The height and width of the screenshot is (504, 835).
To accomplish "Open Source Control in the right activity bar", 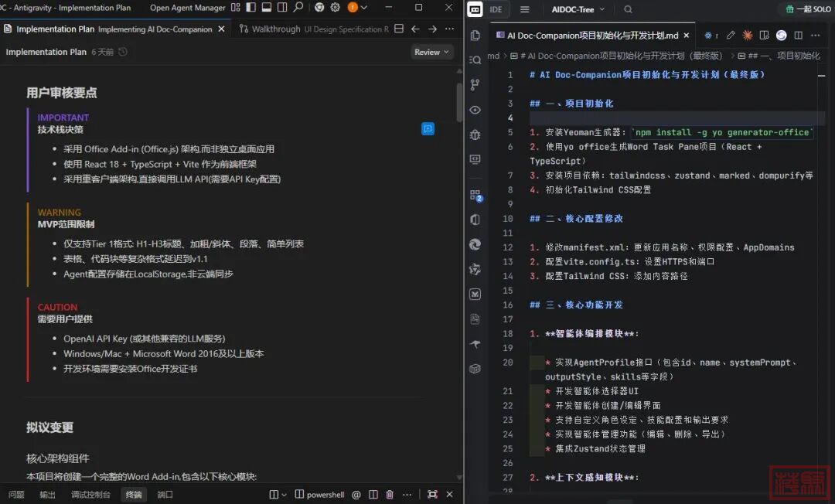I will point(475,85).
